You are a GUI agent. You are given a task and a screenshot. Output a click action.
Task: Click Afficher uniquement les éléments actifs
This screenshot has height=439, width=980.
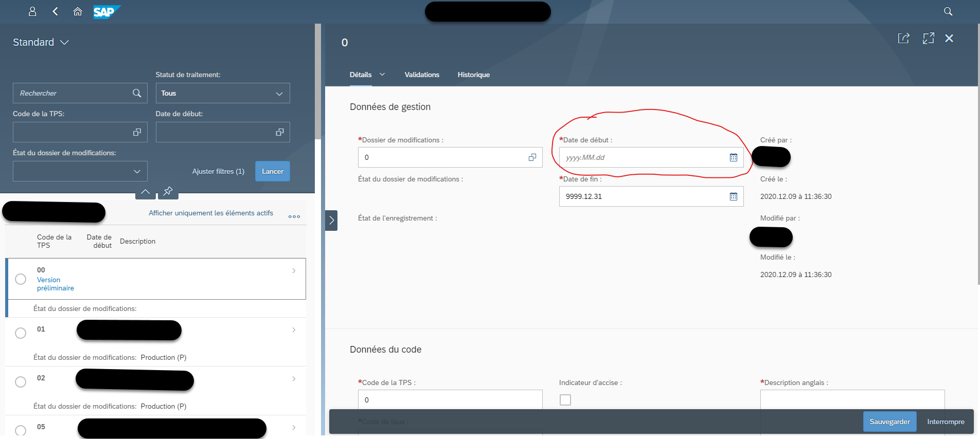pos(211,213)
